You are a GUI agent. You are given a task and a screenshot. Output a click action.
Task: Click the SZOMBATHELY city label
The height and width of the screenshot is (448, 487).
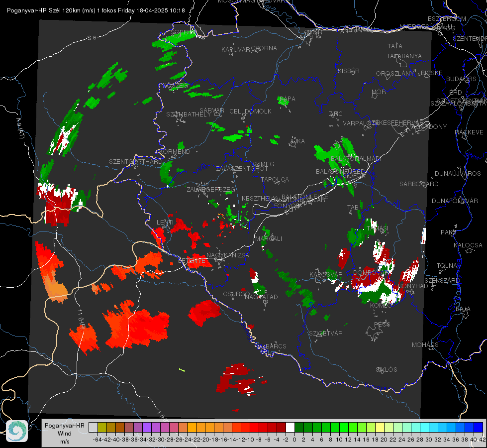(x=188, y=114)
